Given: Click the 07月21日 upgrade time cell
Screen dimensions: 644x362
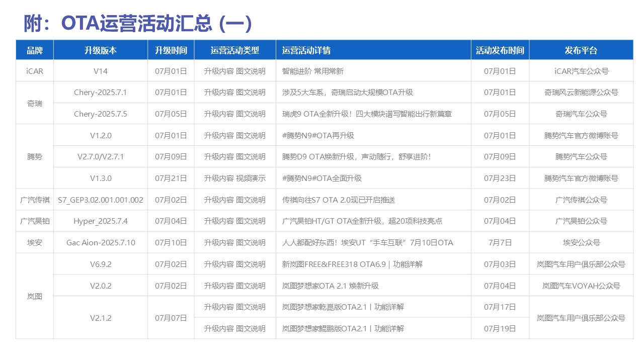Looking at the screenshot, I should pos(171,178).
